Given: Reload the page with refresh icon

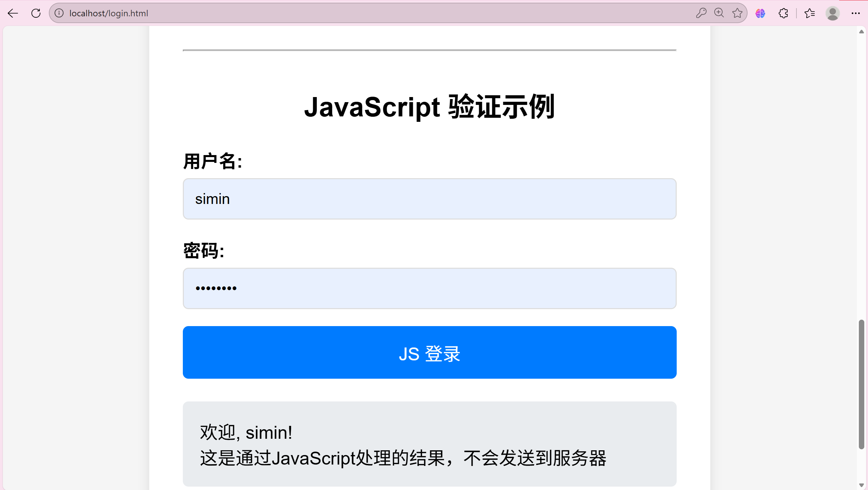Looking at the screenshot, I should 36,13.
